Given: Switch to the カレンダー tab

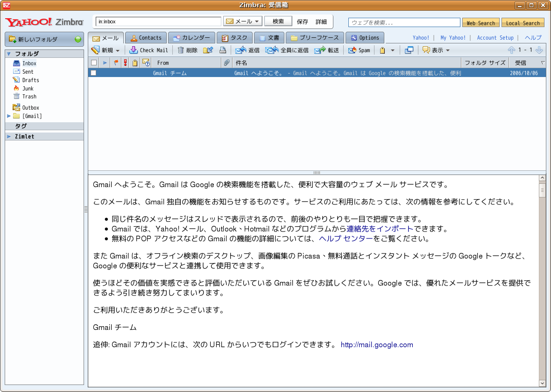Looking at the screenshot, I should click(191, 38).
